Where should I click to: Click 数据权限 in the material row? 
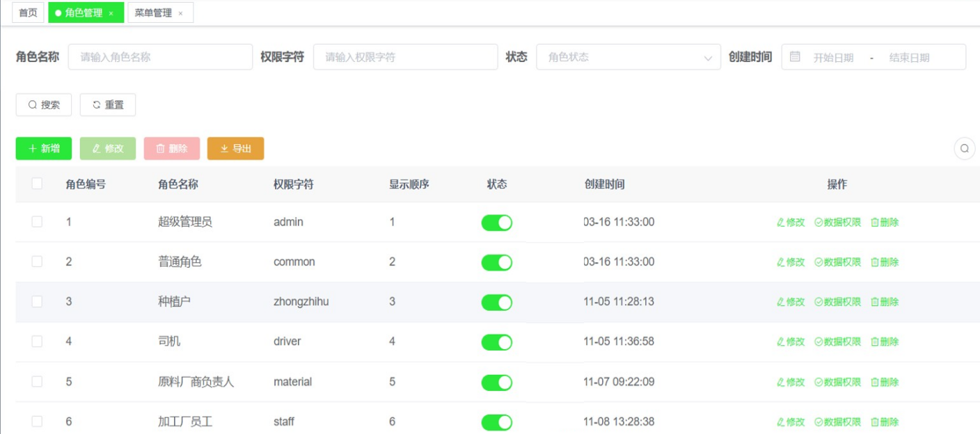(838, 382)
